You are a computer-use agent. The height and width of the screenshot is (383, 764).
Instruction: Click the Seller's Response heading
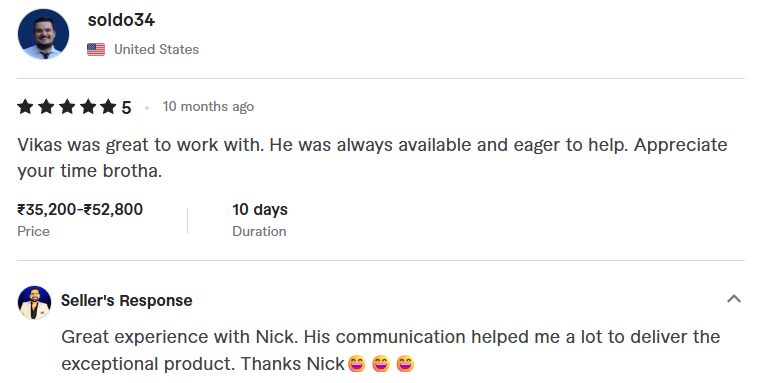coord(127,301)
